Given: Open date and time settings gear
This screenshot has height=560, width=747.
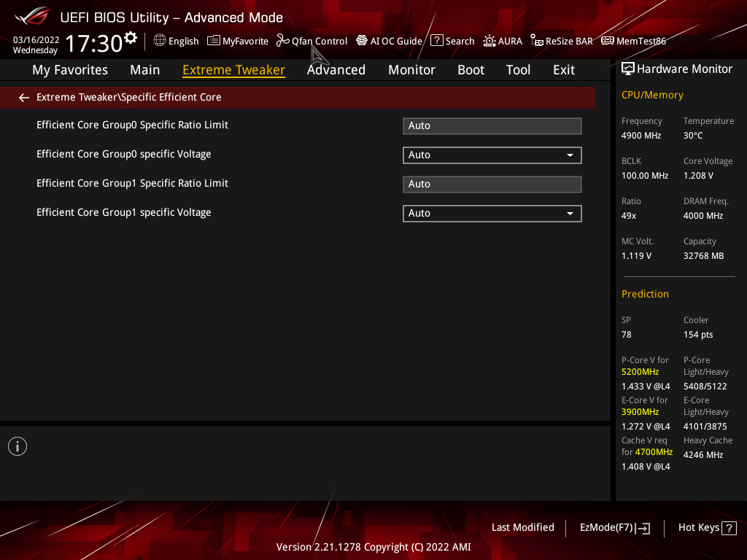Looking at the screenshot, I should point(131,38).
